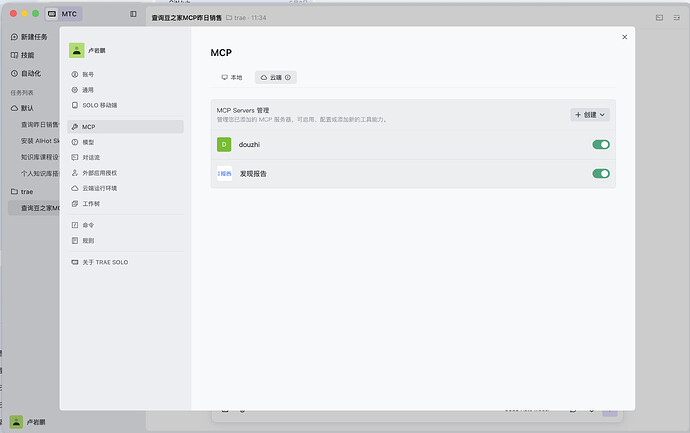The width and height of the screenshot is (690, 433).
Task: Open the 知识库课程设 task
Action: (40, 157)
